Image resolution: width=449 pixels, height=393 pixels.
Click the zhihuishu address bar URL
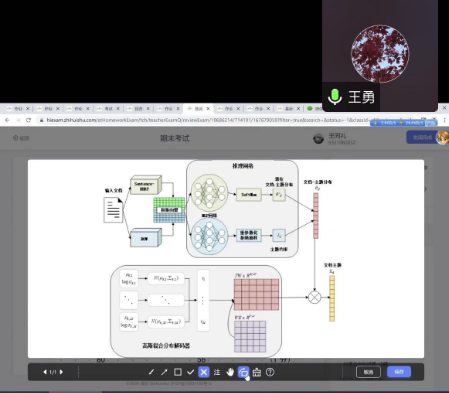(207, 120)
